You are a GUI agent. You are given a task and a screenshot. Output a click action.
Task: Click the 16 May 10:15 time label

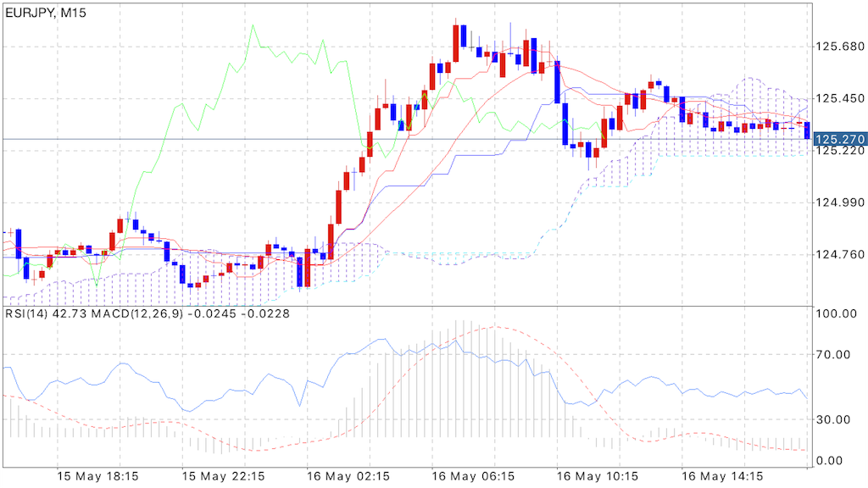pos(598,476)
